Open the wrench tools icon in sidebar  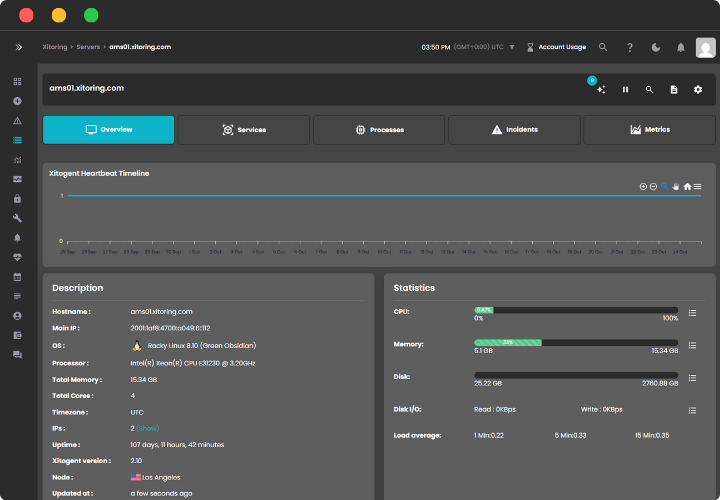click(18, 218)
